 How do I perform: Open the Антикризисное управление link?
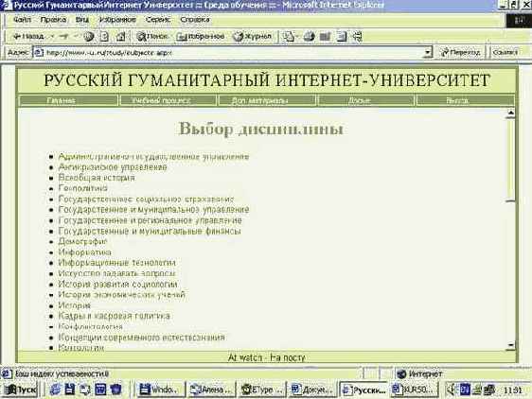point(113,167)
